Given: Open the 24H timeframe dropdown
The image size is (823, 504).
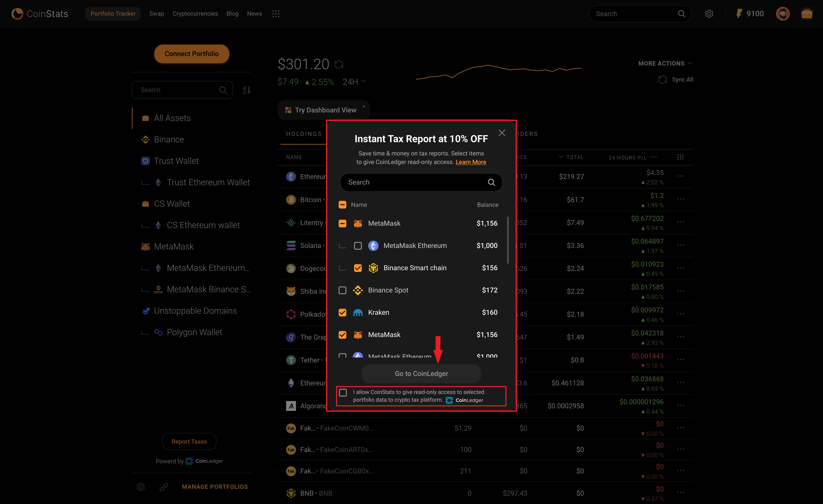Looking at the screenshot, I should [x=354, y=82].
